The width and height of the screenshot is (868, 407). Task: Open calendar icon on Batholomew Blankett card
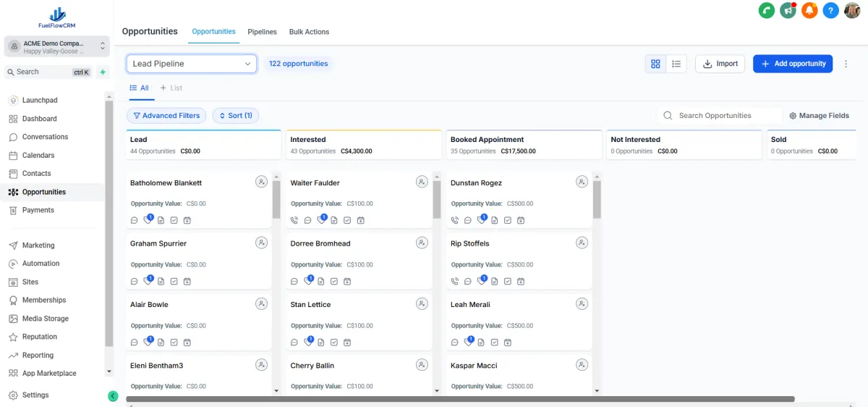coord(187,220)
